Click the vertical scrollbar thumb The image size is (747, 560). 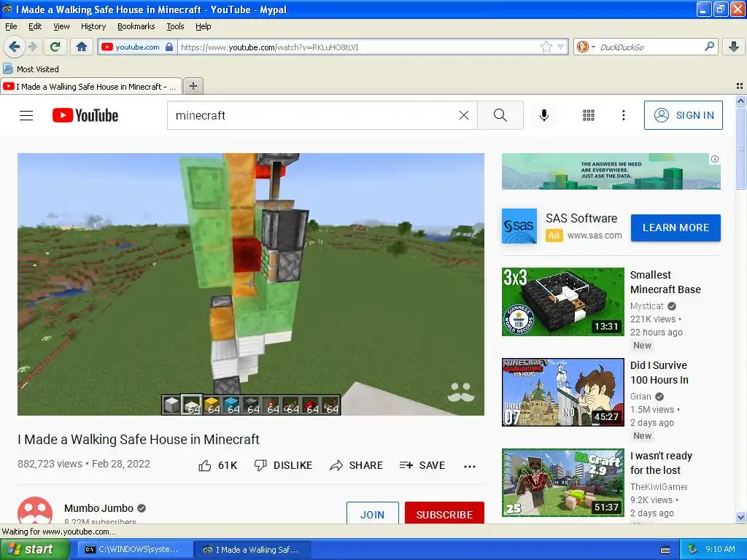pos(740,148)
